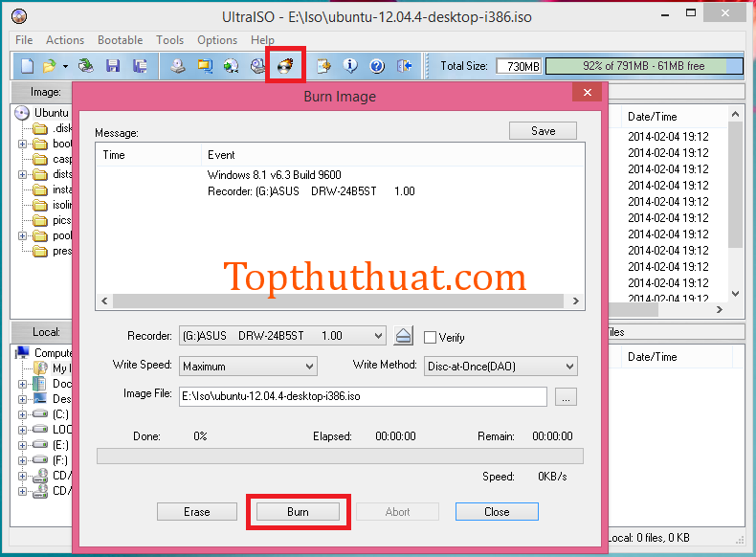
Task: Open the recent files dropdown arrow beside Open
Action: (x=65, y=67)
